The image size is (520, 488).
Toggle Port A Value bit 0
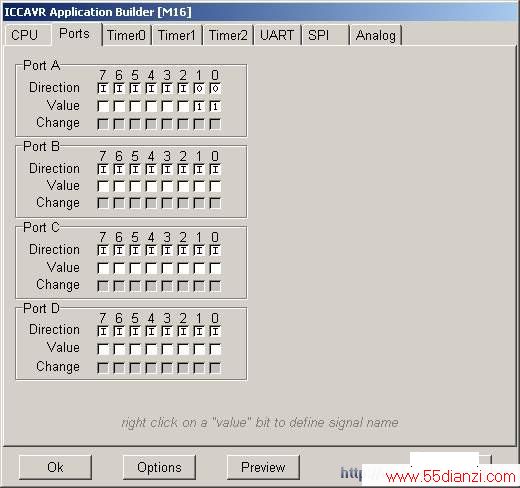[x=215, y=106]
